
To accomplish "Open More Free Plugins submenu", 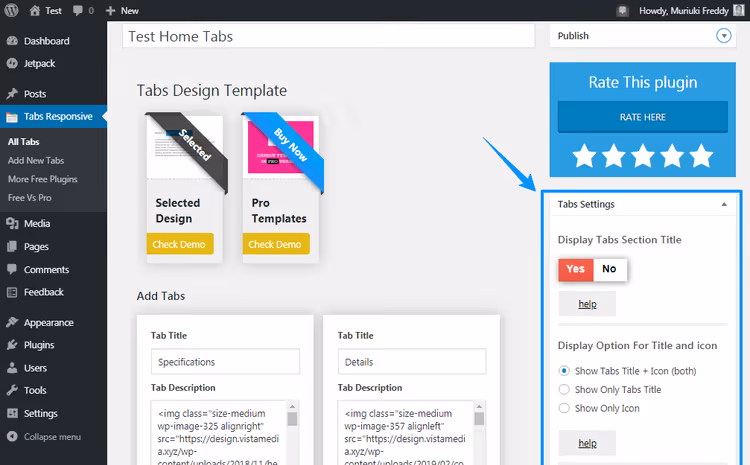I will 43,179.
